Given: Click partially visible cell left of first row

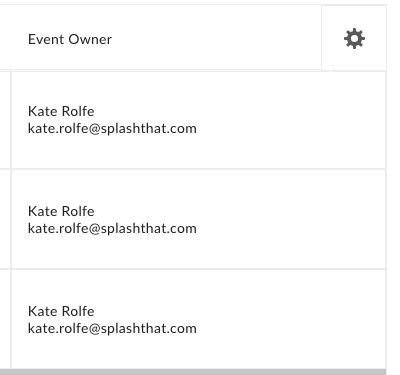Looking at the screenshot, I should click(x=5, y=120).
